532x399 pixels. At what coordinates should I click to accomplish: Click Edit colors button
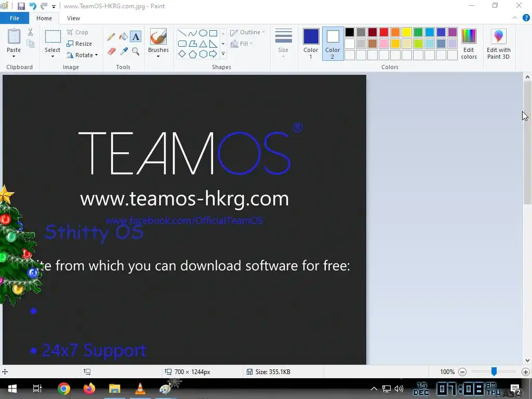point(469,44)
